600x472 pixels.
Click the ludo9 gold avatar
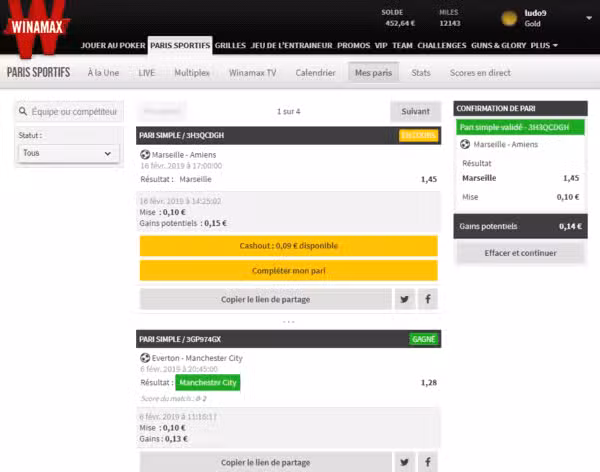coord(509,18)
